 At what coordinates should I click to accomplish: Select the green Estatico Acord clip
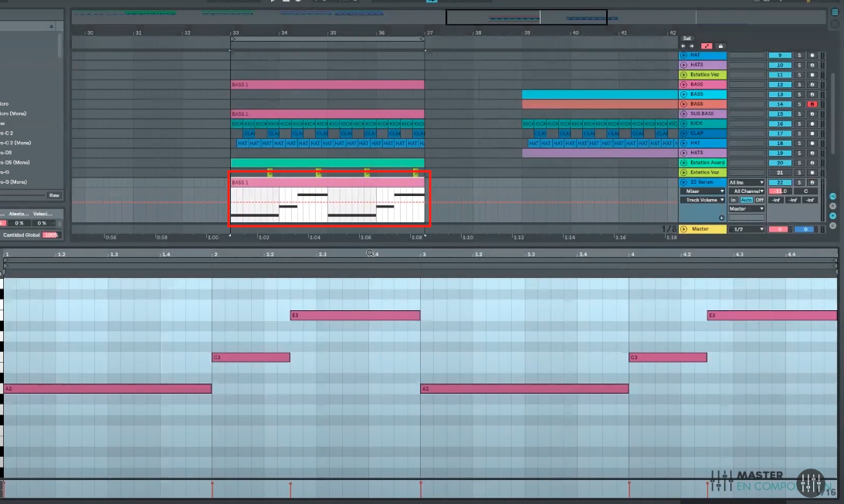(327, 163)
